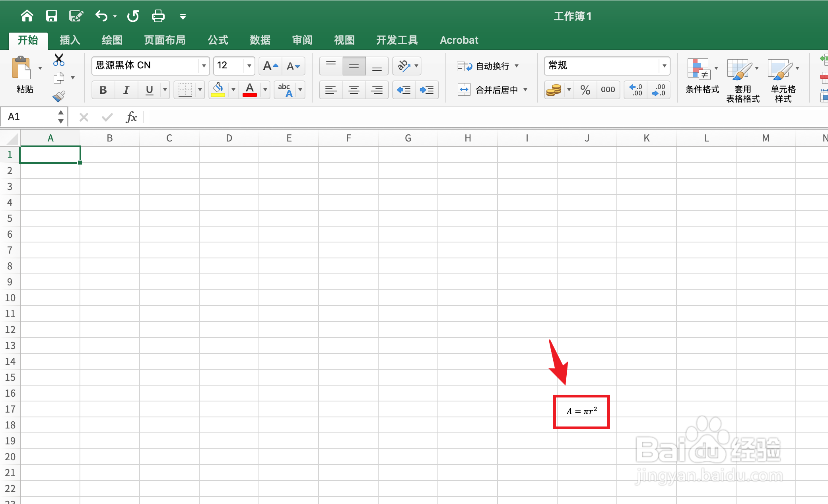Switch to 公式 tab
Screen dimensions: 828x504
pos(218,40)
